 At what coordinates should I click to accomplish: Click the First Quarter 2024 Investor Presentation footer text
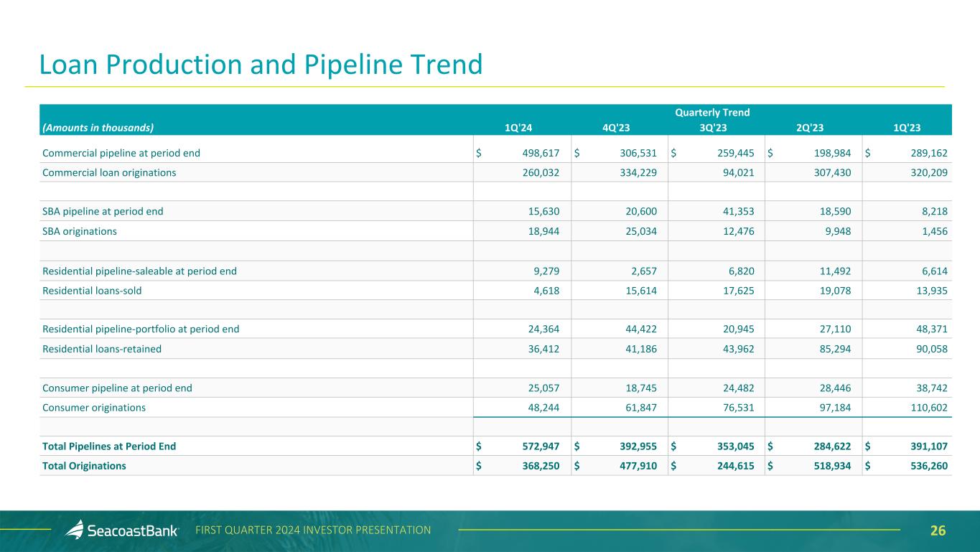tap(313, 530)
